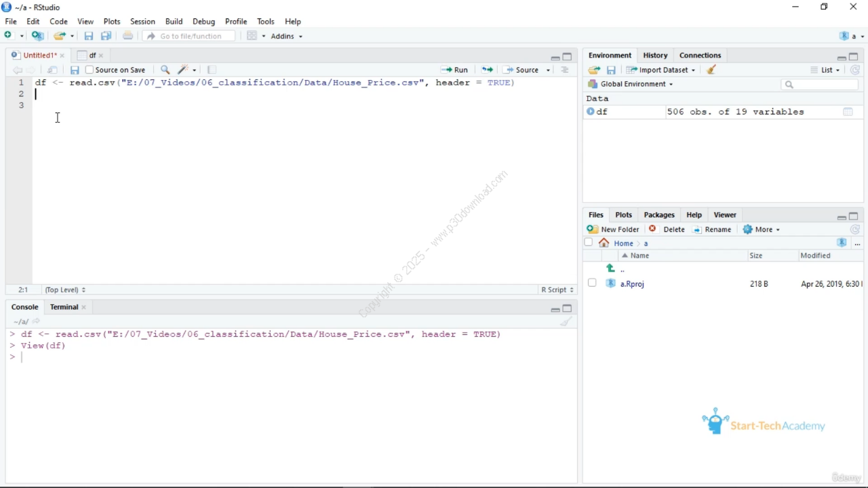
Task: Create a new file with the New File icon
Action: coord(9,36)
